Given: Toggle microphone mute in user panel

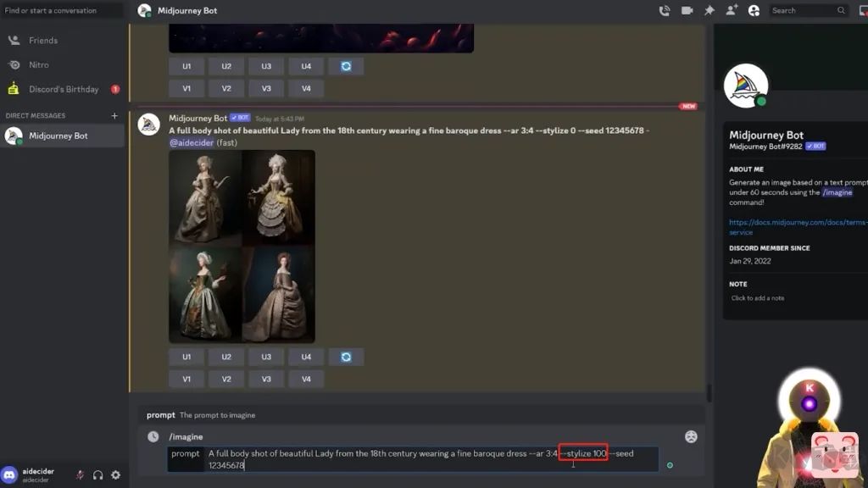Looking at the screenshot, I should pos(81,474).
